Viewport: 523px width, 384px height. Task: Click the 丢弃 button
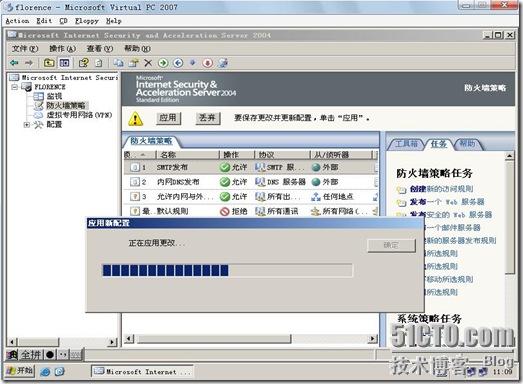(207, 118)
